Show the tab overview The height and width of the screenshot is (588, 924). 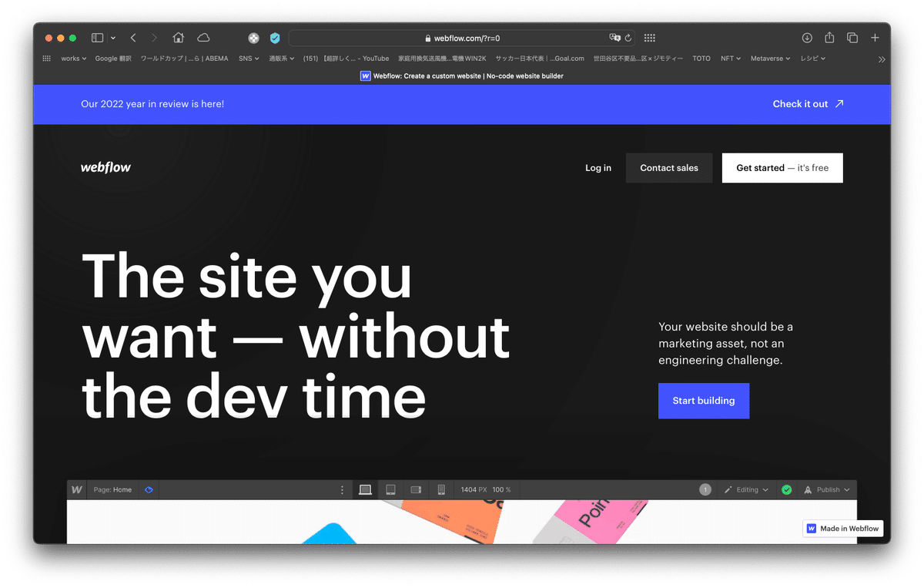coord(852,38)
